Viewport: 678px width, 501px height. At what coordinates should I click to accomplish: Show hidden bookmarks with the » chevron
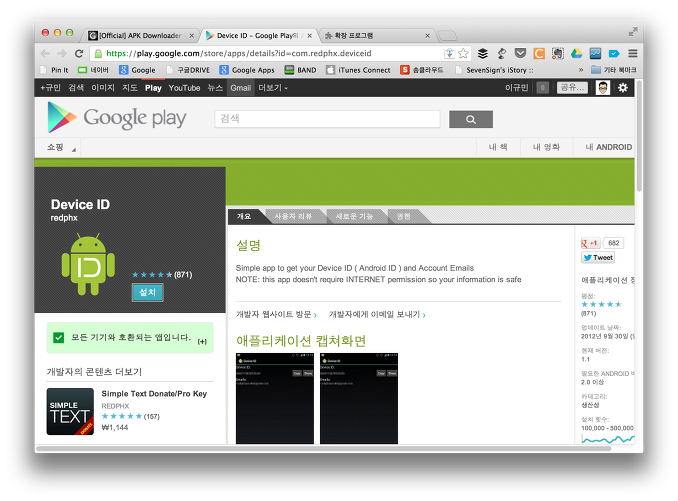580,70
